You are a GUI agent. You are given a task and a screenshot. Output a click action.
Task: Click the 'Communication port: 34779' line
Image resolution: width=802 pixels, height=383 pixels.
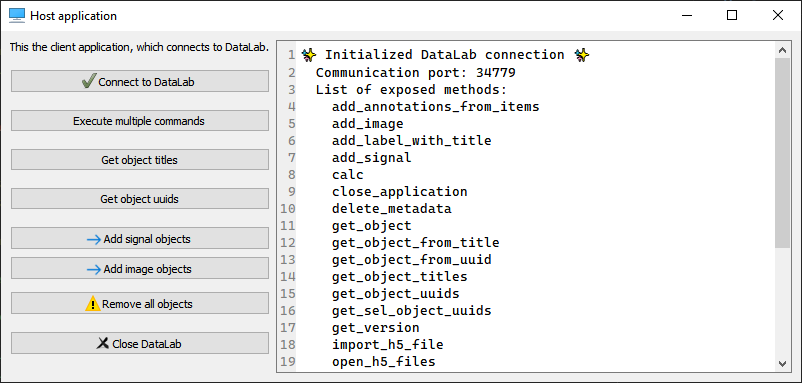(415, 73)
